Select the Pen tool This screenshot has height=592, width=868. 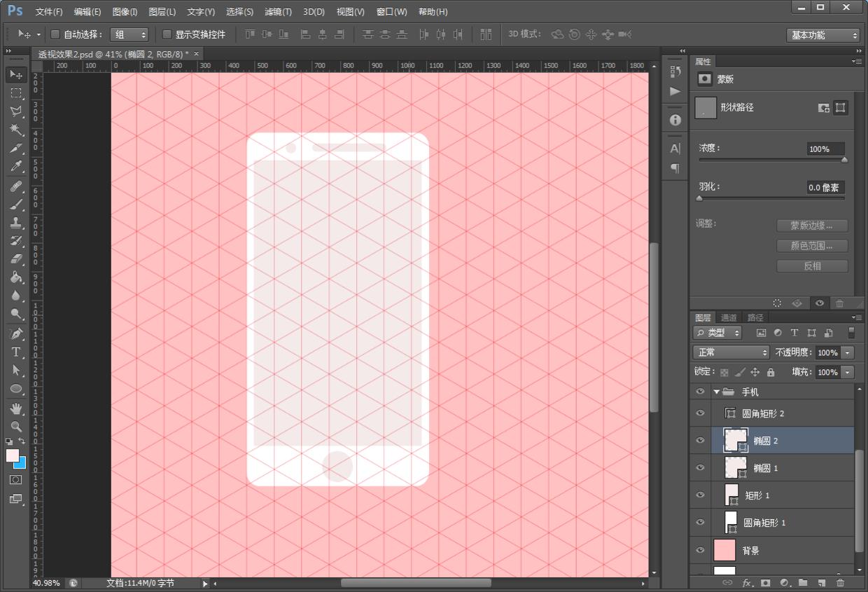(x=16, y=333)
